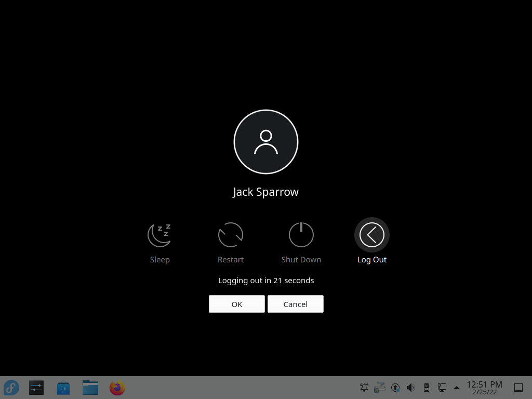Open the network connections tray icon
This screenshot has width=532, height=399.
click(x=442, y=388)
